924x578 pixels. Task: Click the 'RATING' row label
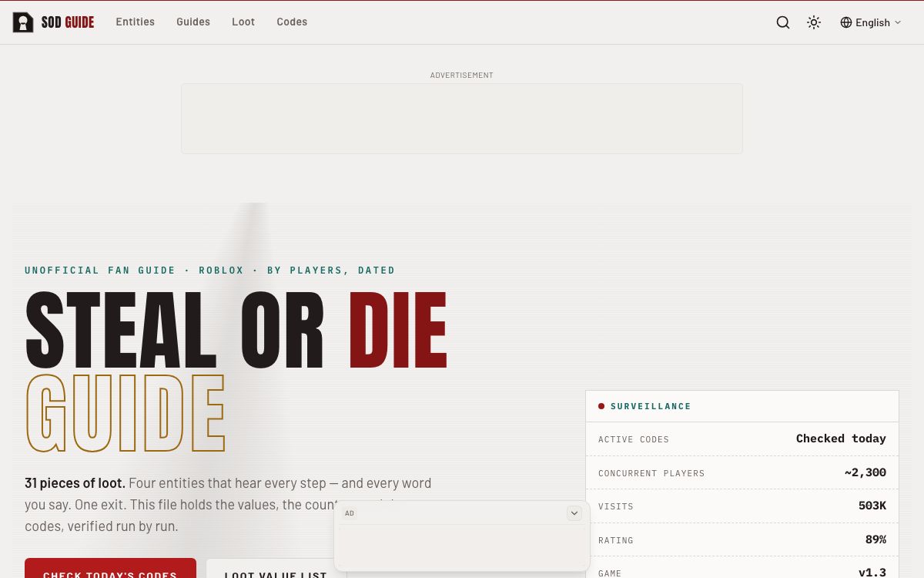pos(616,540)
